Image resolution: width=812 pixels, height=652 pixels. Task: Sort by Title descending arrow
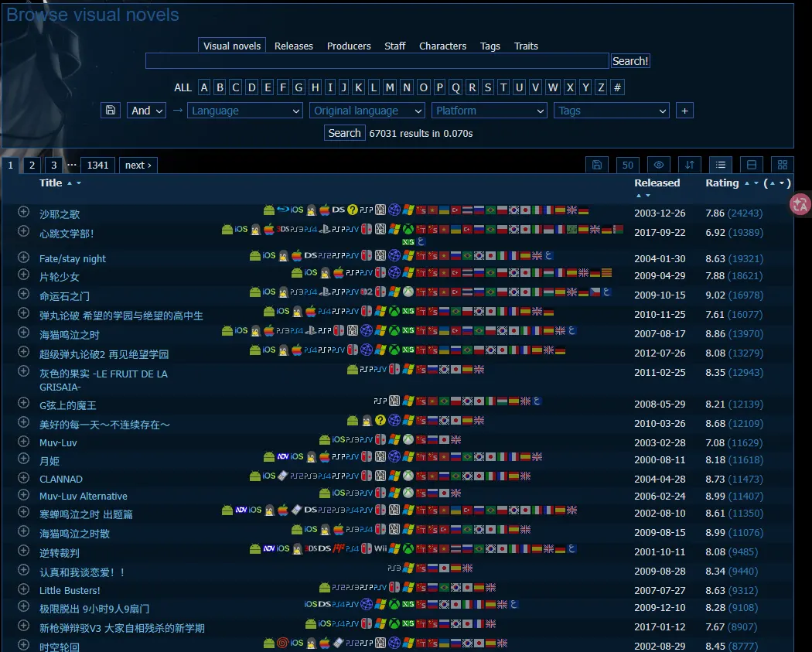tap(79, 183)
